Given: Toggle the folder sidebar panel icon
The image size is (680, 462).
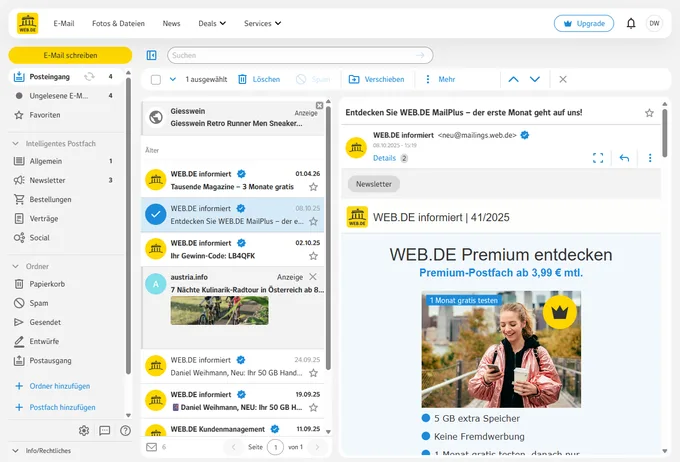Looking at the screenshot, I should pyautogui.click(x=151, y=55).
